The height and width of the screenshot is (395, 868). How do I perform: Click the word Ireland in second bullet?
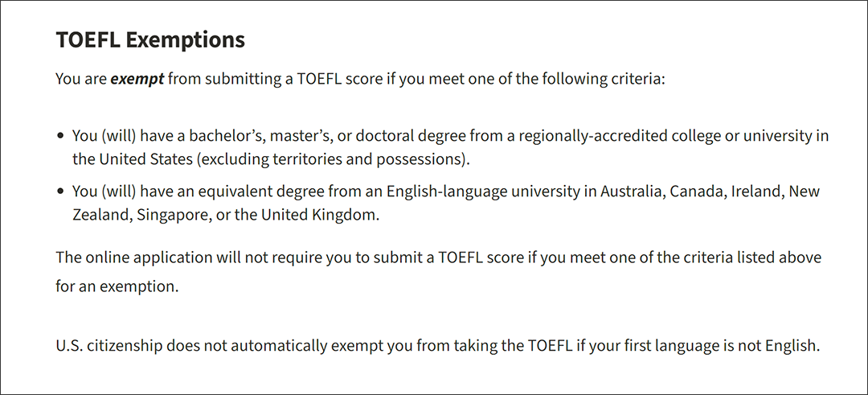point(757,192)
